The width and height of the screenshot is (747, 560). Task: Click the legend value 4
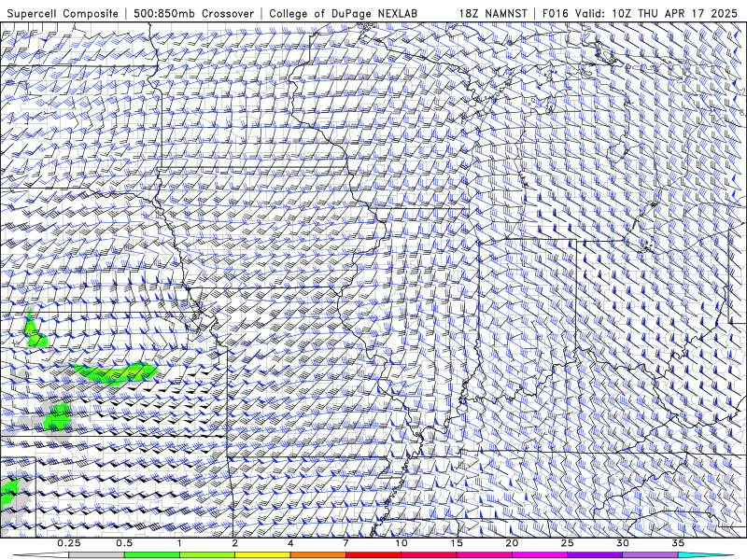point(290,543)
